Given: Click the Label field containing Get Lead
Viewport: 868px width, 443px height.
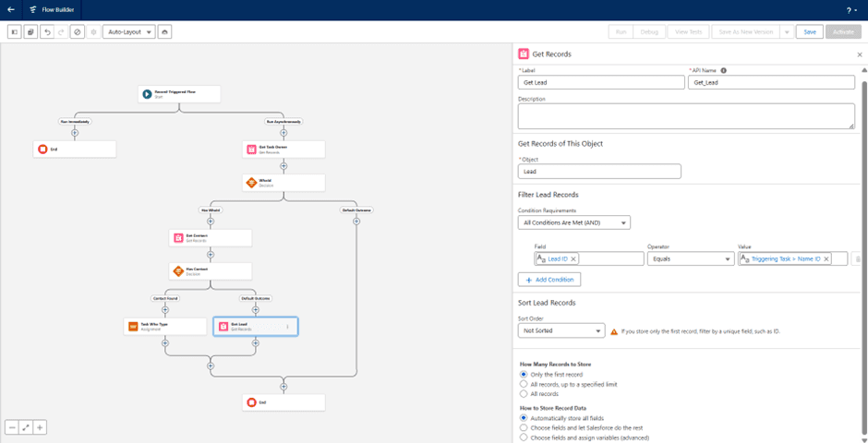Looking at the screenshot, I should coord(601,82).
